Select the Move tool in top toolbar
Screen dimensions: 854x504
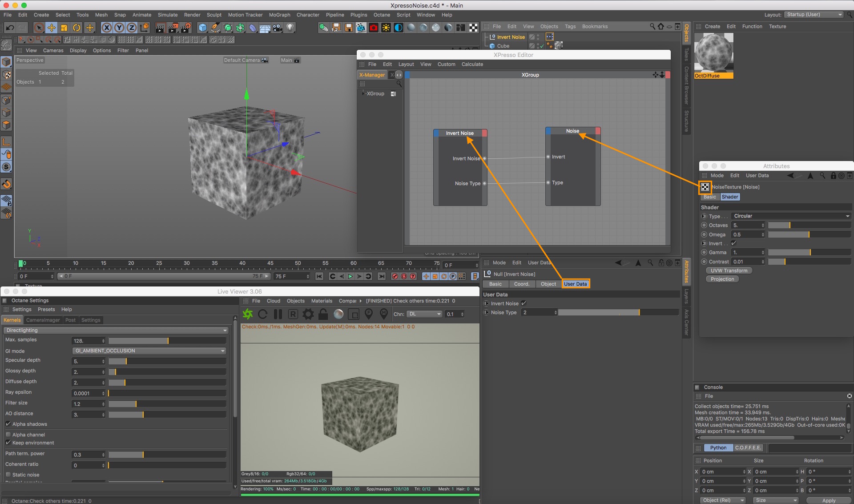(52, 28)
